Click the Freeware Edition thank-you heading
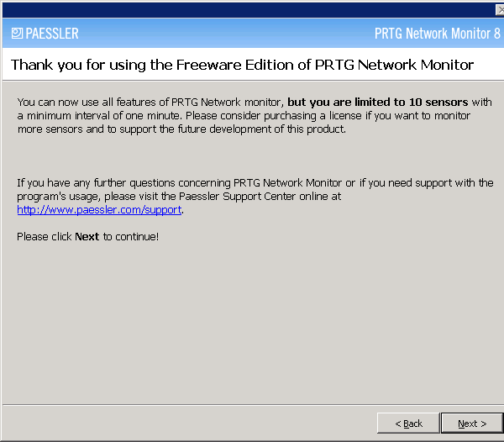 pos(243,65)
